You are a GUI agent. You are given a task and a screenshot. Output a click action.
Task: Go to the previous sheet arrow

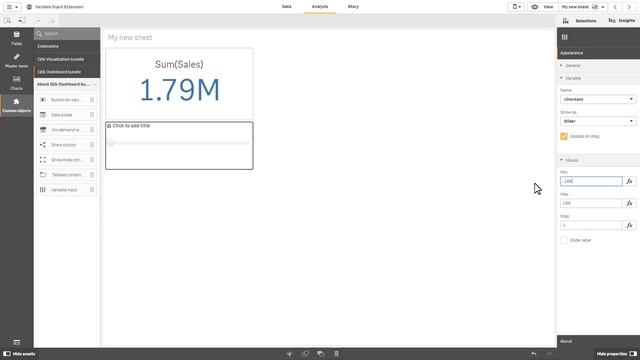tap(615, 7)
